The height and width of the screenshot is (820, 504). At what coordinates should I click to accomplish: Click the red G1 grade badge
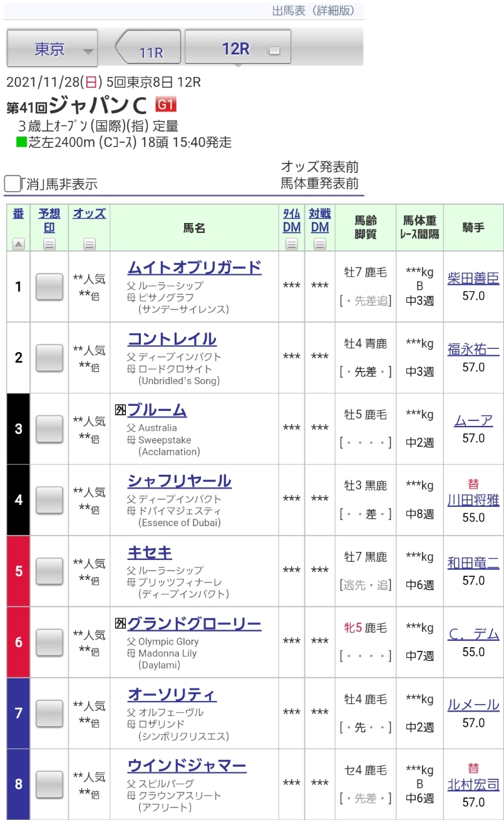click(x=167, y=104)
